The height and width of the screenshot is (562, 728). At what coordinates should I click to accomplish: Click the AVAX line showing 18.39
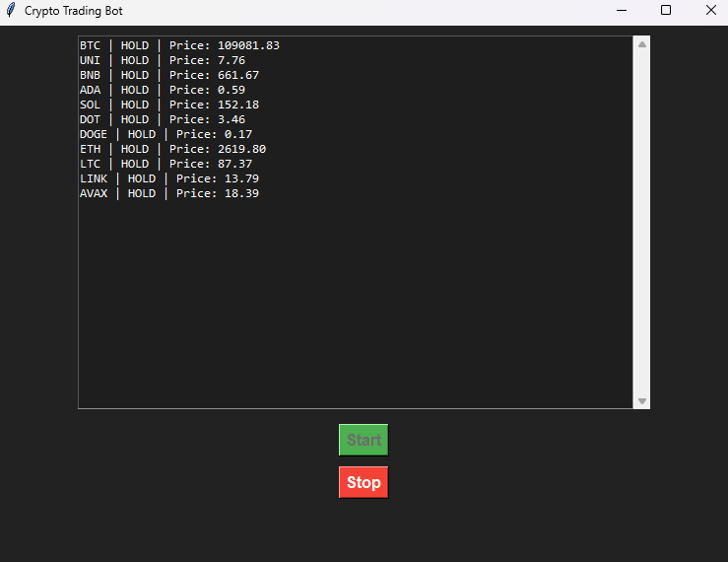[x=169, y=194]
